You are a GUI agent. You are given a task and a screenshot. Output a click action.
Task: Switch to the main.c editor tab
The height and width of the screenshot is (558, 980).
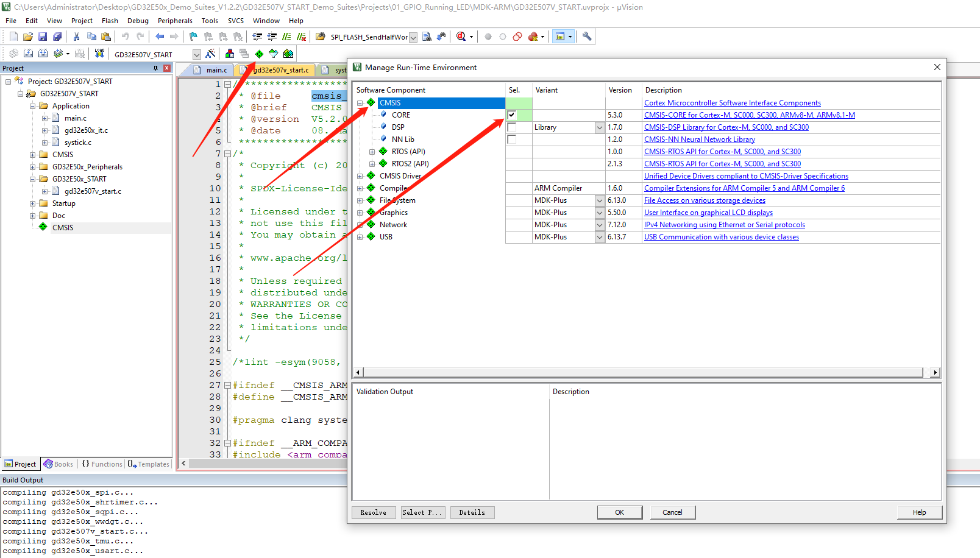[x=211, y=70]
